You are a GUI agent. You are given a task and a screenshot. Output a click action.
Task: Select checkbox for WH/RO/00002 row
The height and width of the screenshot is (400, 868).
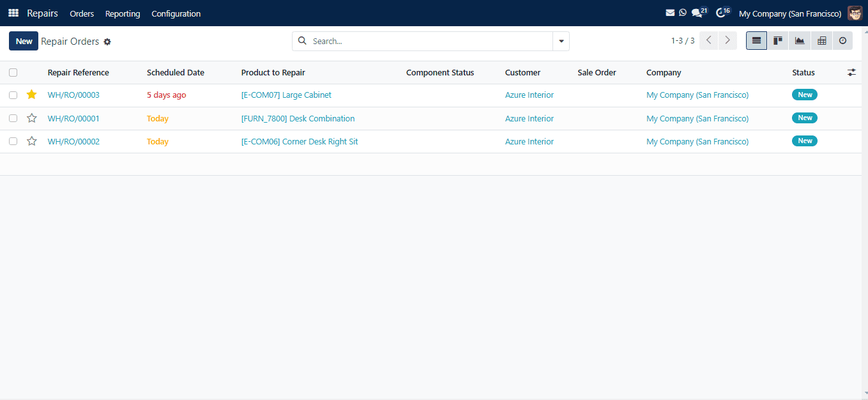[13, 141]
